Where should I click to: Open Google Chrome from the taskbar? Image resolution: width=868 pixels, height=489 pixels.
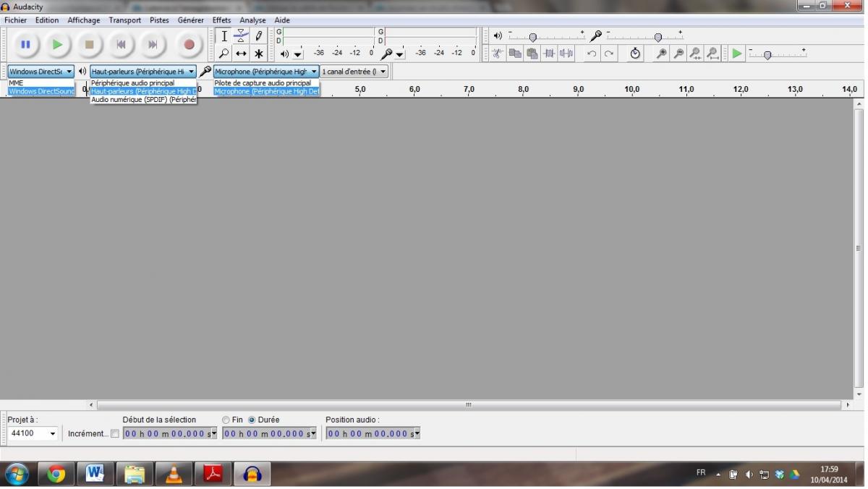click(56, 475)
